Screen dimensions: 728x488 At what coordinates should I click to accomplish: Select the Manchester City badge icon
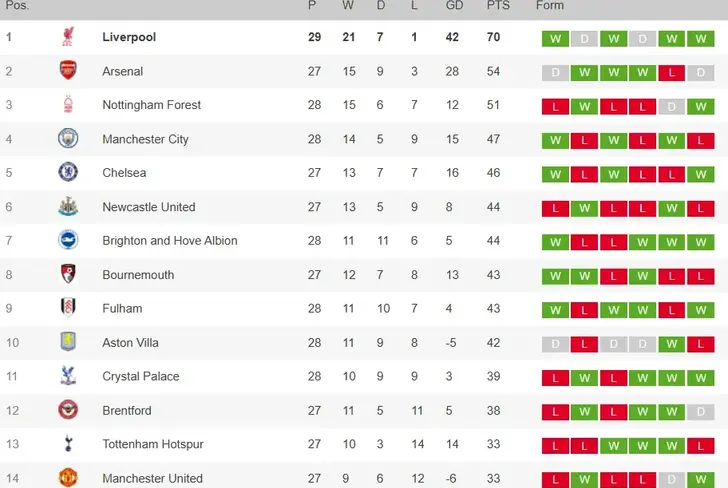pyautogui.click(x=68, y=139)
